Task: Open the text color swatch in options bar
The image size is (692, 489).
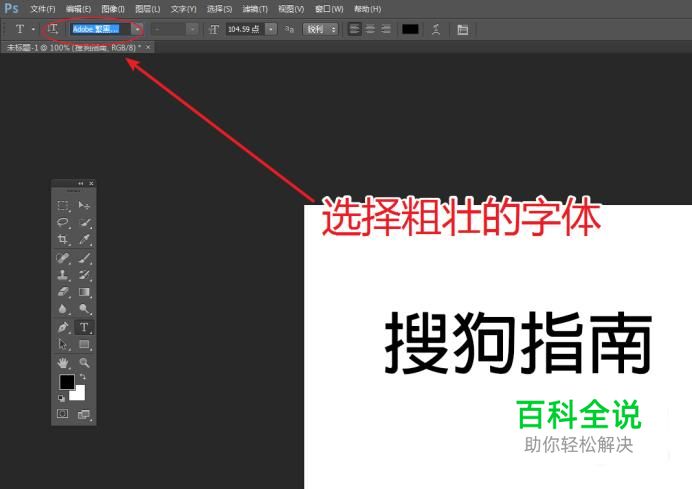Action: 410,29
